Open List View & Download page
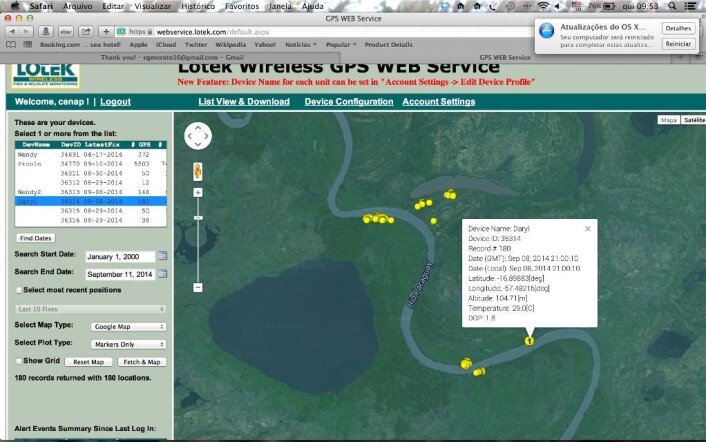 (x=244, y=102)
